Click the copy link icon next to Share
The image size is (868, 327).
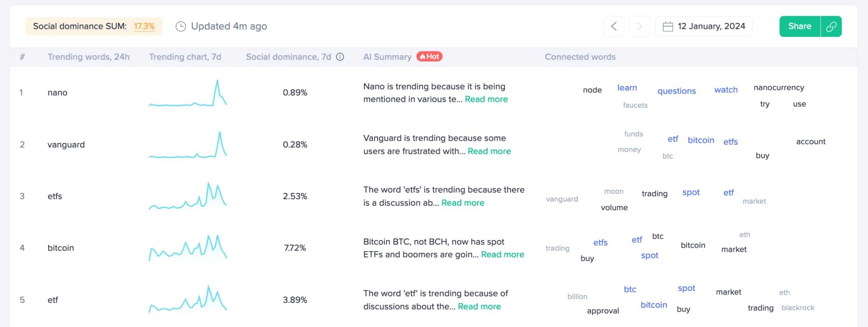click(831, 26)
